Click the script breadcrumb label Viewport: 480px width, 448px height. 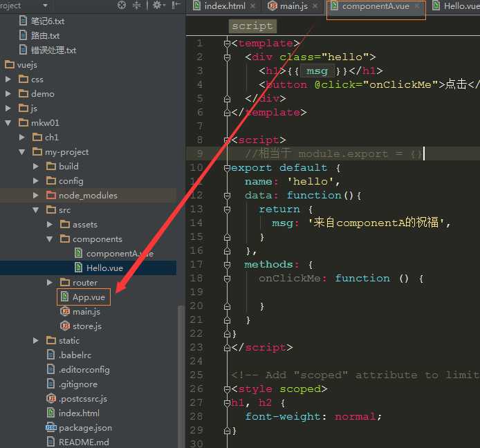pos(252,26)
